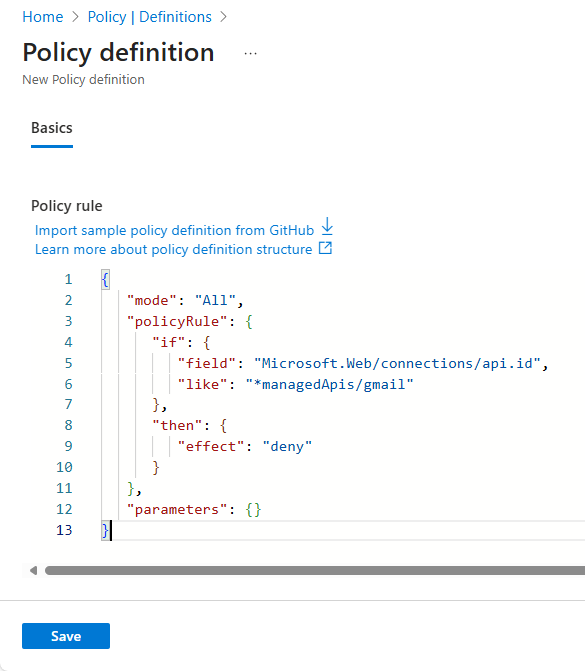Click line number 12 in editor

[64, 509]
